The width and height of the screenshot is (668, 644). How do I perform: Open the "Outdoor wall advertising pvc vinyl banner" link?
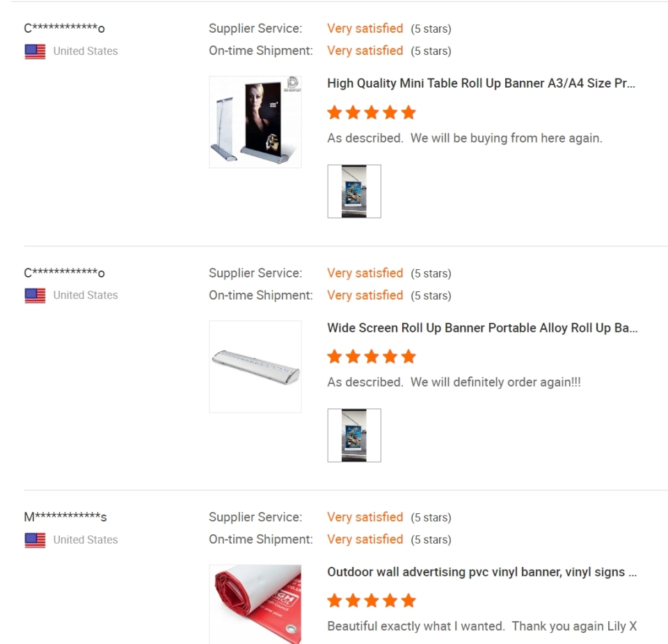point(482,572)
